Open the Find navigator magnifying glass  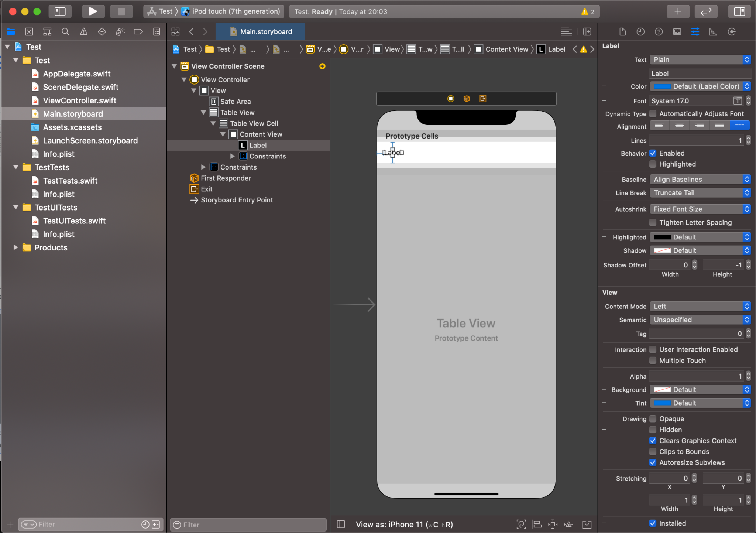click(65, 32)
